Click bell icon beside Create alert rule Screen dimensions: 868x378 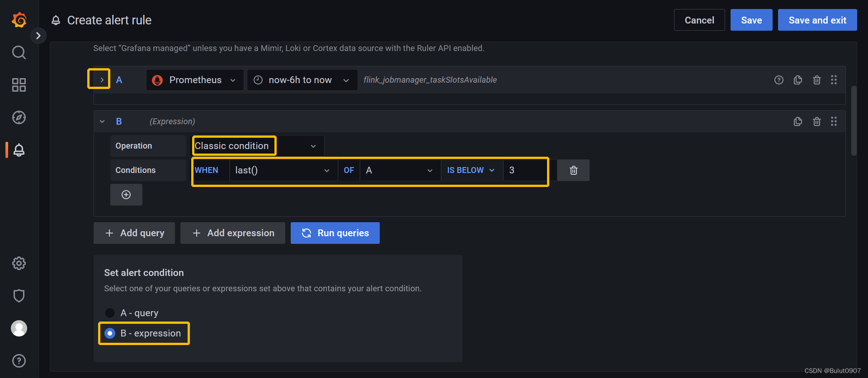[56, 20]
